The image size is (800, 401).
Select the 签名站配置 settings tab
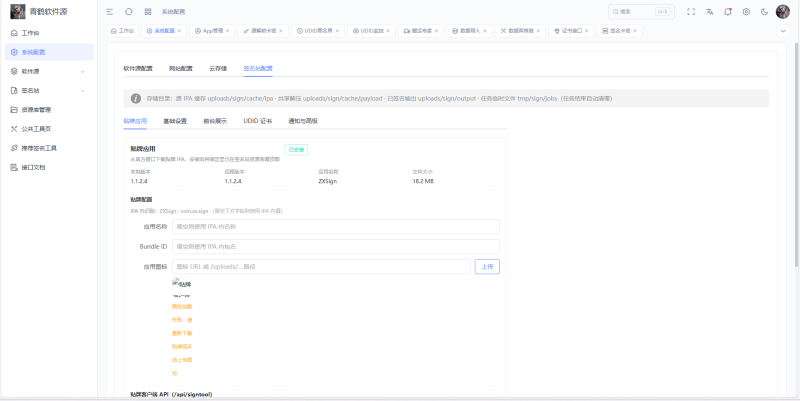[x=258, y=68]
